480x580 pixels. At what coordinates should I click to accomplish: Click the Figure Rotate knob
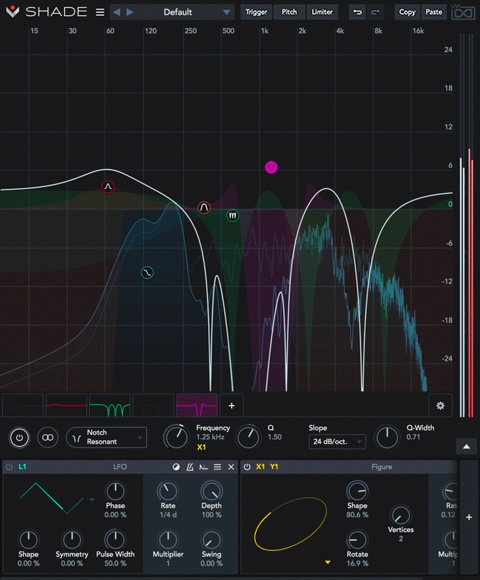357,540
